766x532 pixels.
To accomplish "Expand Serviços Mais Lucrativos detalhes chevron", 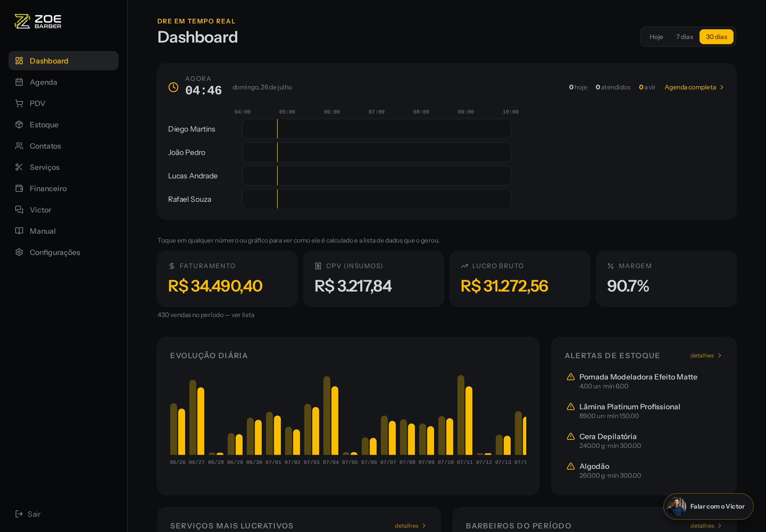I will point(424,526).
